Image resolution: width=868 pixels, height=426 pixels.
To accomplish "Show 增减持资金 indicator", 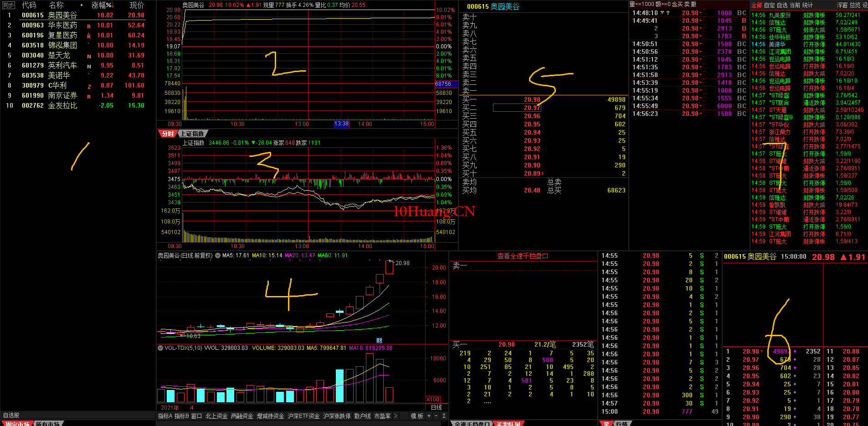I will click(270, 416).
